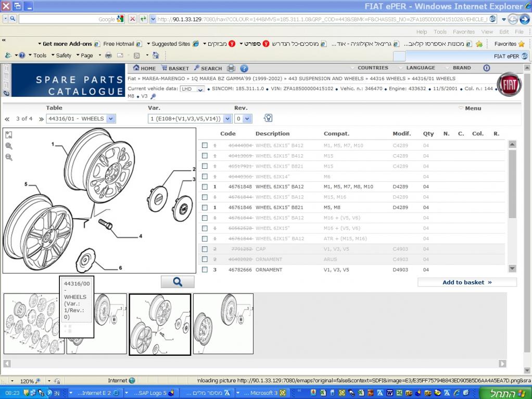The height and width of the screenshot is (399, 532).
Task: Zoom out on the wheel diagram
Action: [9, 157]
